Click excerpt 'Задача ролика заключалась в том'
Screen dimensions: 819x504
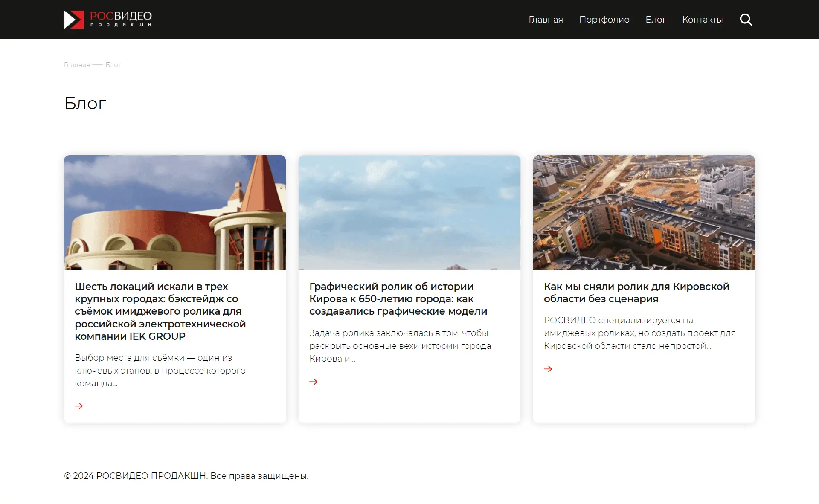(x=400, y=346)
